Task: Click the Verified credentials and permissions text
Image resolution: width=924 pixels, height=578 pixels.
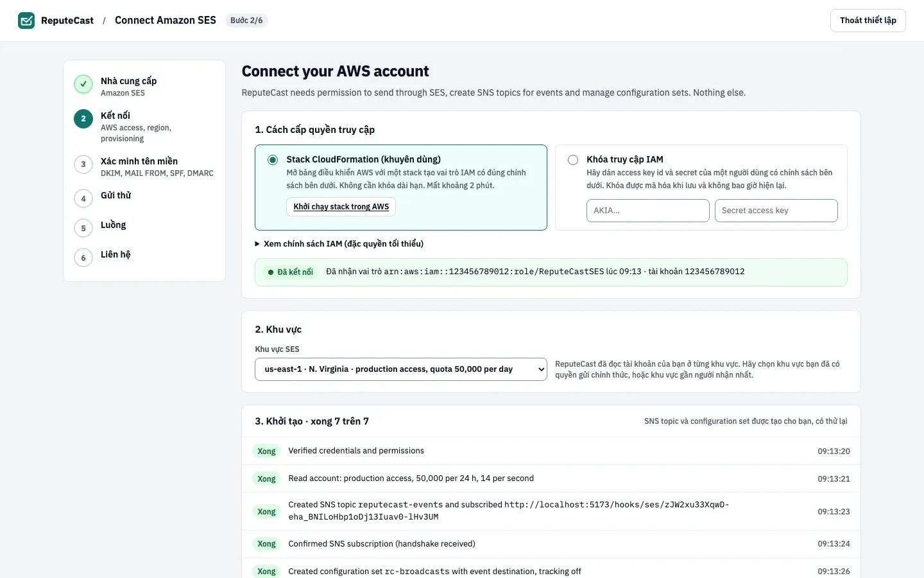Action: tap(356, 451)
